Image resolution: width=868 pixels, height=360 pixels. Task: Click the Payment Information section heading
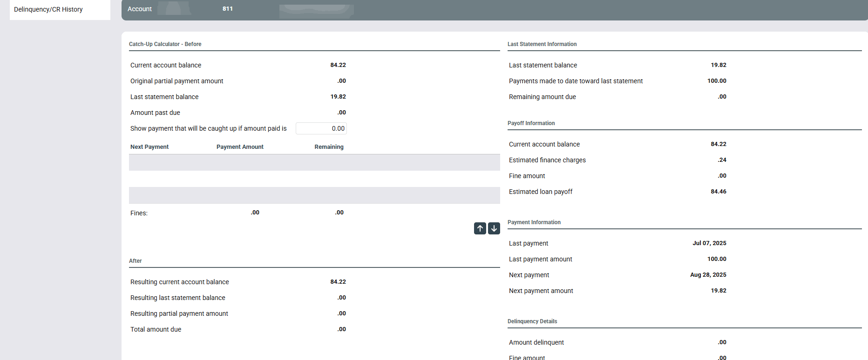(x=534, y=222)
